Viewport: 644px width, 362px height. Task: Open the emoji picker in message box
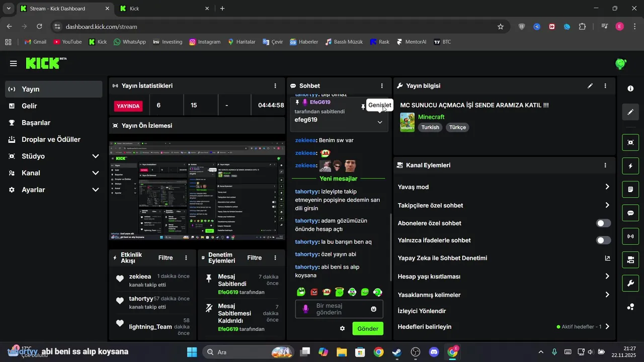(374, 309)
